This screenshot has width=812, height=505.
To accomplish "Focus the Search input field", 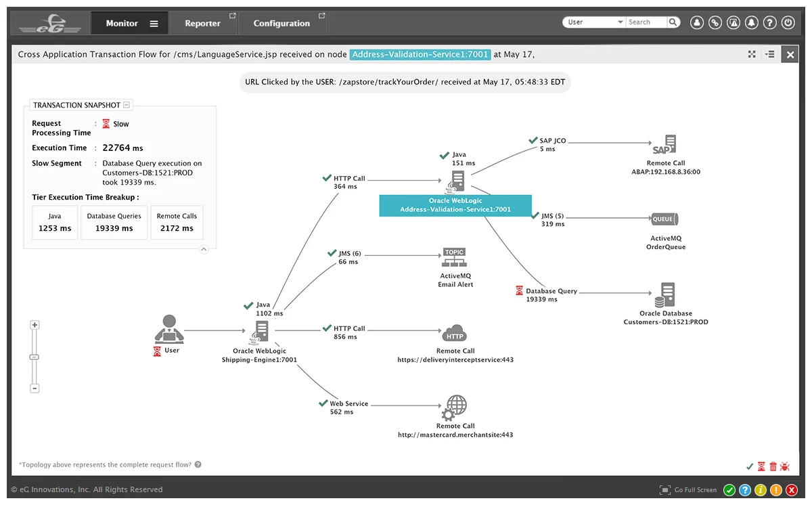I will (646, 22).
